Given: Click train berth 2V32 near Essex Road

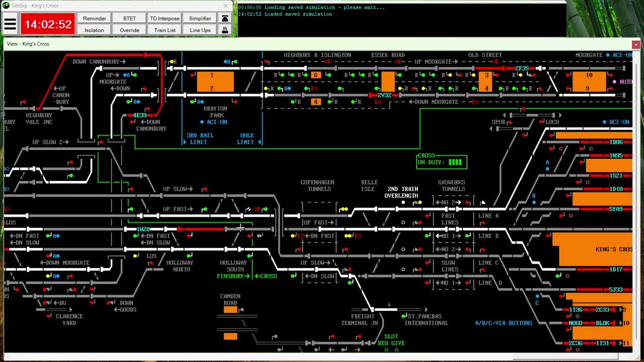Looking at the screenshot, I should click(x=384, y=95).
